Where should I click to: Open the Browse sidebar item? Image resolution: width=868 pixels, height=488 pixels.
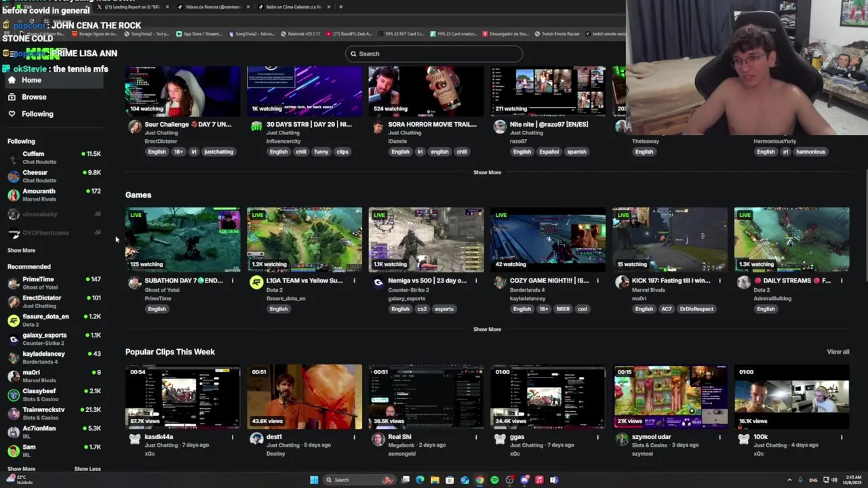pos(54,97)
